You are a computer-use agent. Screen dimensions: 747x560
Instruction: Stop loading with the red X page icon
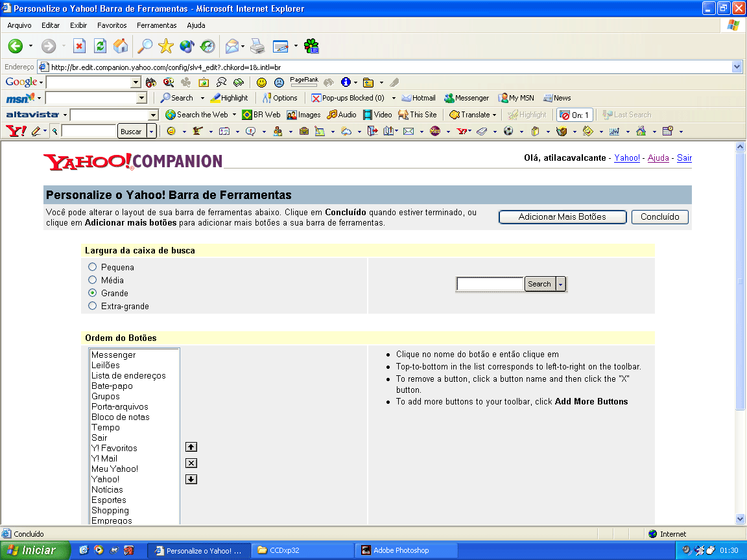pos(79,46)
